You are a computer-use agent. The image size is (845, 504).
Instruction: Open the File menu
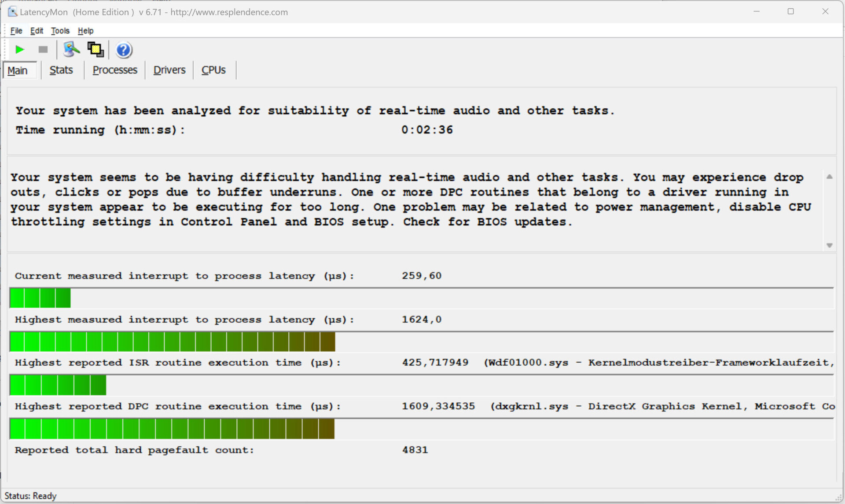click(x=16, y=31)
